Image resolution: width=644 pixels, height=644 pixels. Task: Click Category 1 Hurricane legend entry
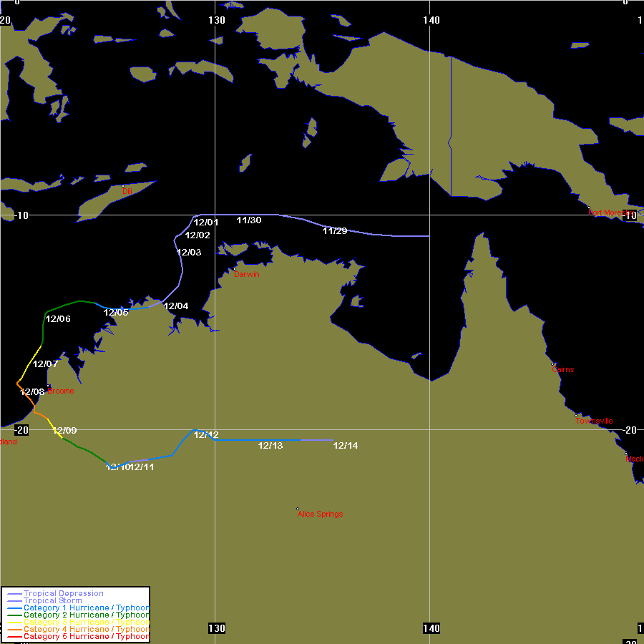[x=86, y=608]
